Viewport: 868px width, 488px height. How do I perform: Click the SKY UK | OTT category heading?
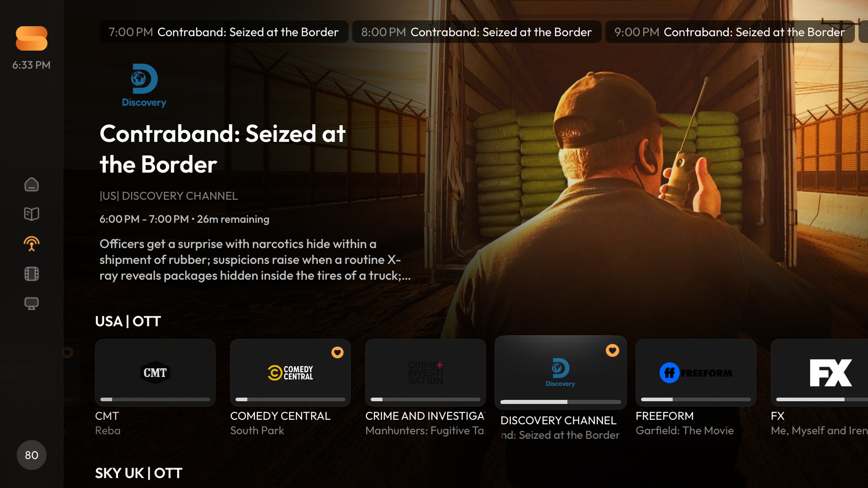pos(138,473)
